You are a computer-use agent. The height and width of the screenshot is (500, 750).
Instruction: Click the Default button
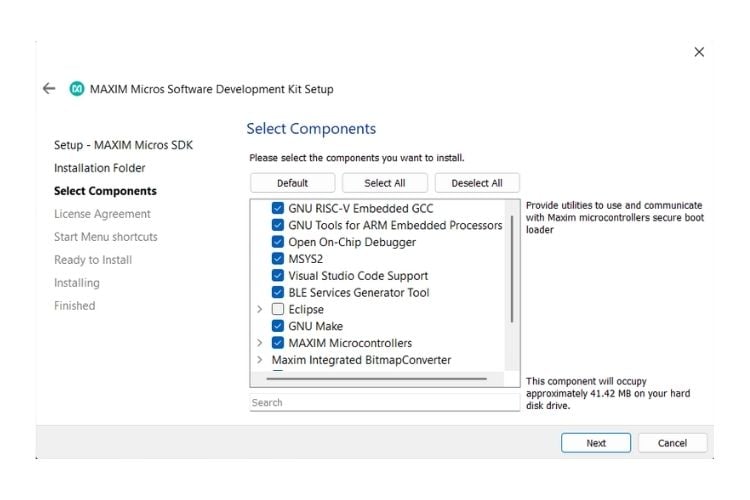pos(292,183)
